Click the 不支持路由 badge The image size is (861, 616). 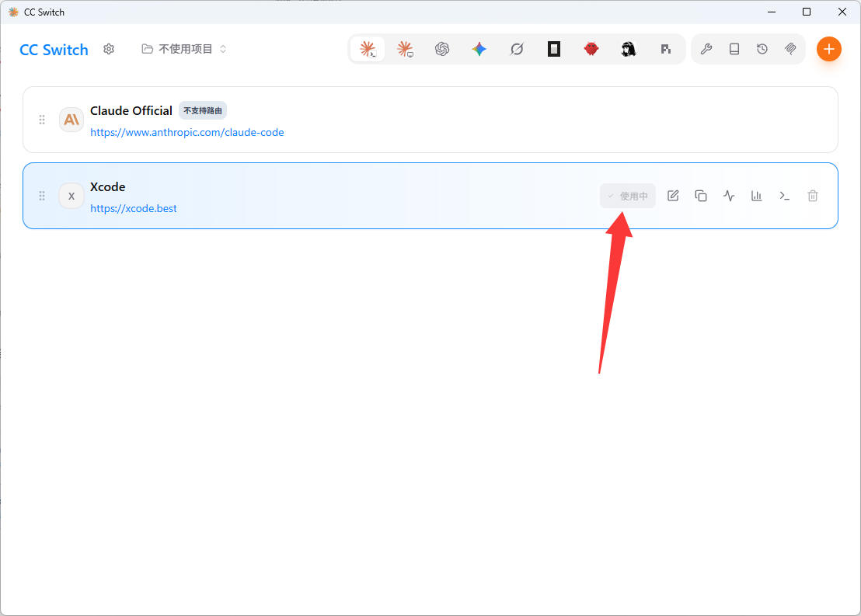(203, 111)
